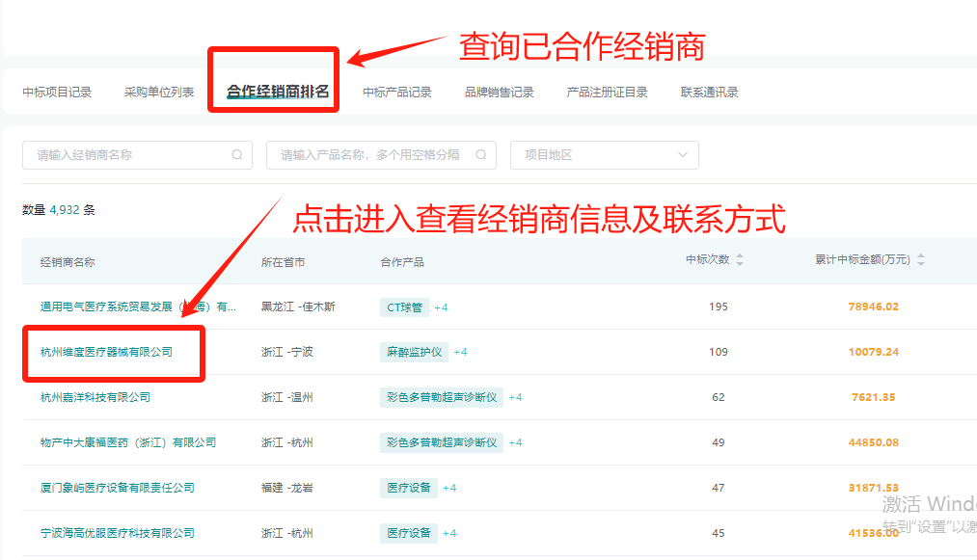977x560 pixels.
Task: Expand +4 beside 麻醉监护仪 tag
Action: pos(460,351)
